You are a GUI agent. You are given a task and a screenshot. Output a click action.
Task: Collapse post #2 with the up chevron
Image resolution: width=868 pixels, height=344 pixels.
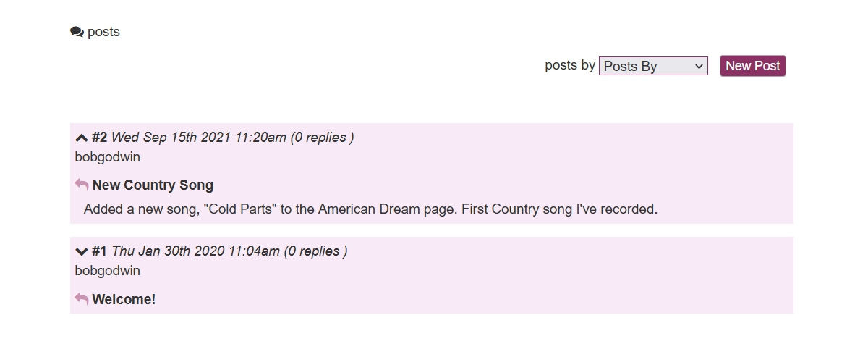point(82,138)
